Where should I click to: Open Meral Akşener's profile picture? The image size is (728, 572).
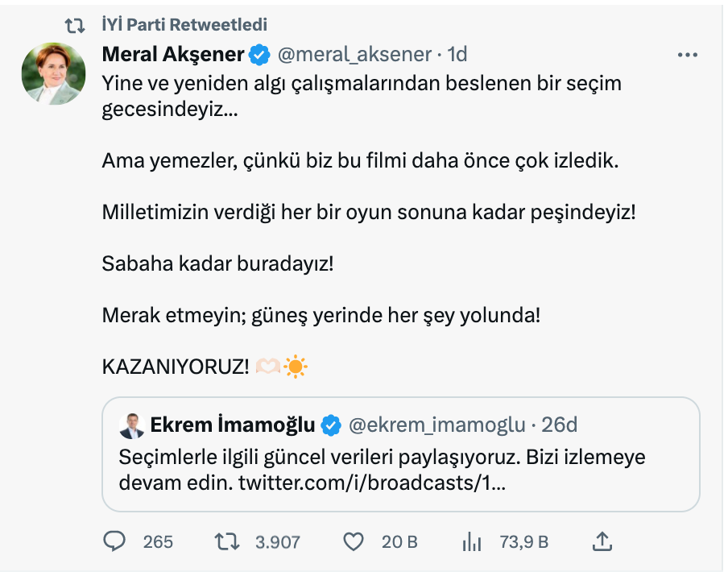coord(53,73)
